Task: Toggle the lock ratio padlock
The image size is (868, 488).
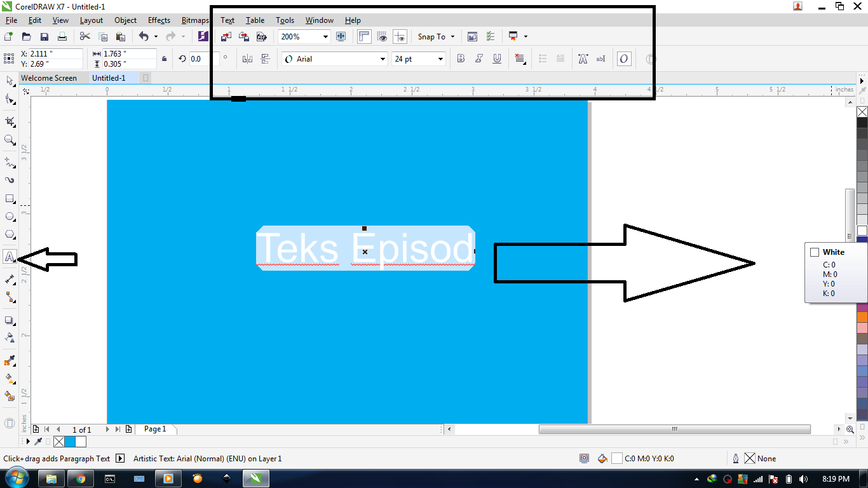Action: 165,59
